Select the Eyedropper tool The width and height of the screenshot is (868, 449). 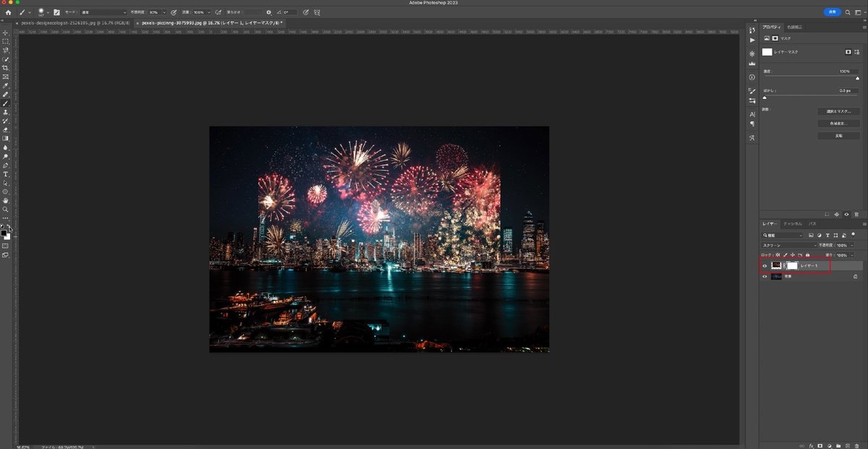[6, 85]
